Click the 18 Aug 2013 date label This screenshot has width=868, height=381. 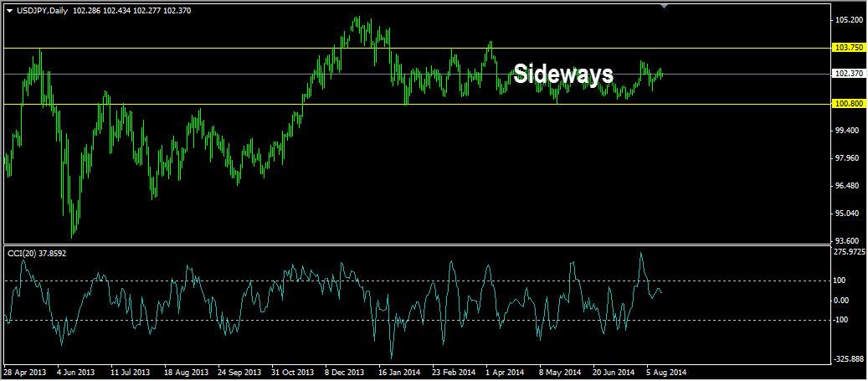tap(187, 373)
